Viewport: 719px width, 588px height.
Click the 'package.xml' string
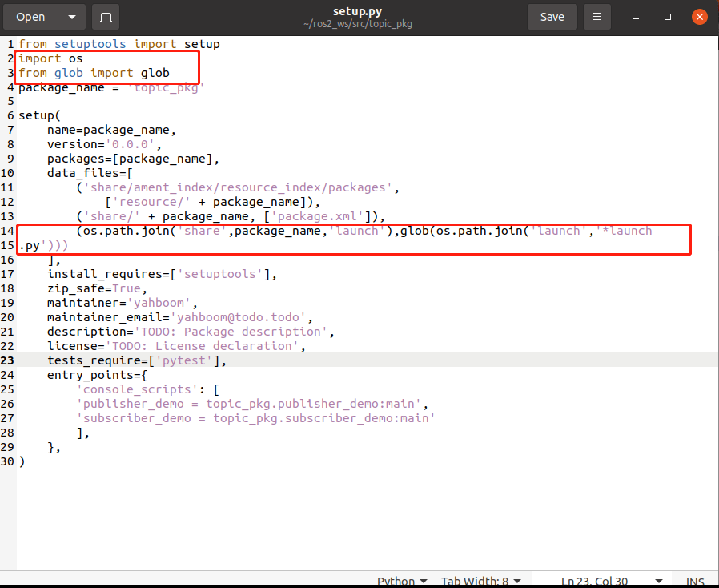click(320, 216)
